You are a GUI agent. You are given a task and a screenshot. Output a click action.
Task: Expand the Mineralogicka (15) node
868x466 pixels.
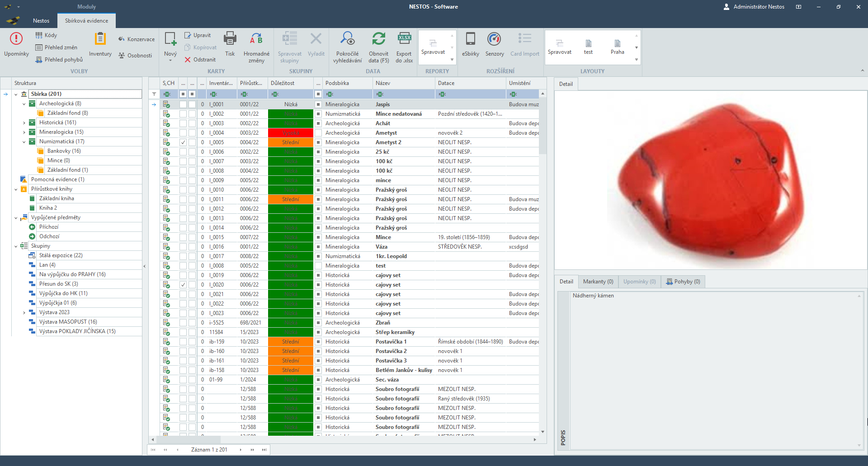(24, 132)
